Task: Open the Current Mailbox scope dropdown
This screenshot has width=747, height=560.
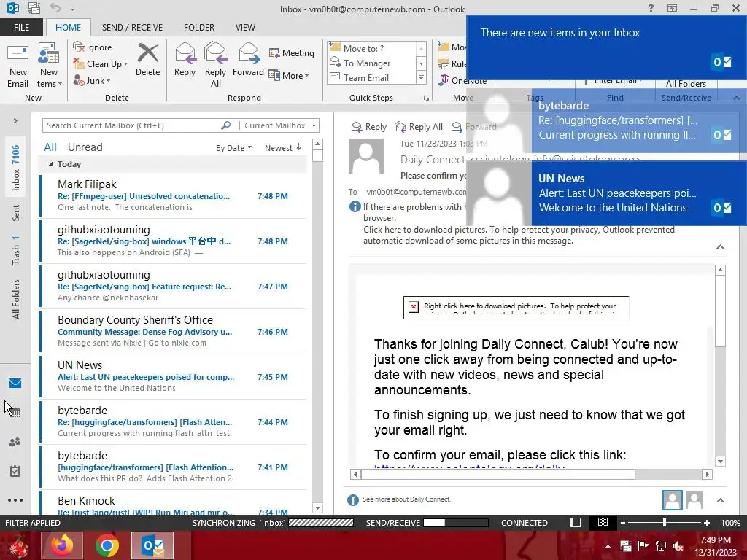Action: pyautogui.click(x=280, y=125)
